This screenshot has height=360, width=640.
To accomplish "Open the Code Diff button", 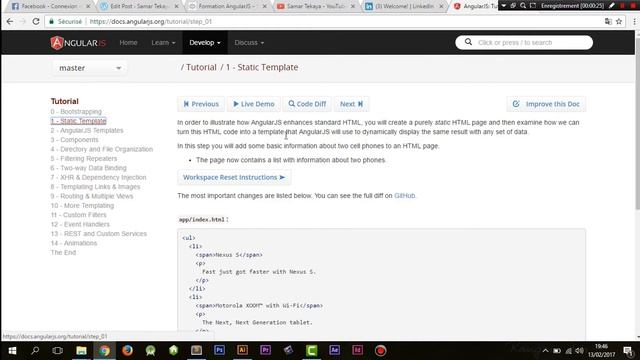I will 307,104.
